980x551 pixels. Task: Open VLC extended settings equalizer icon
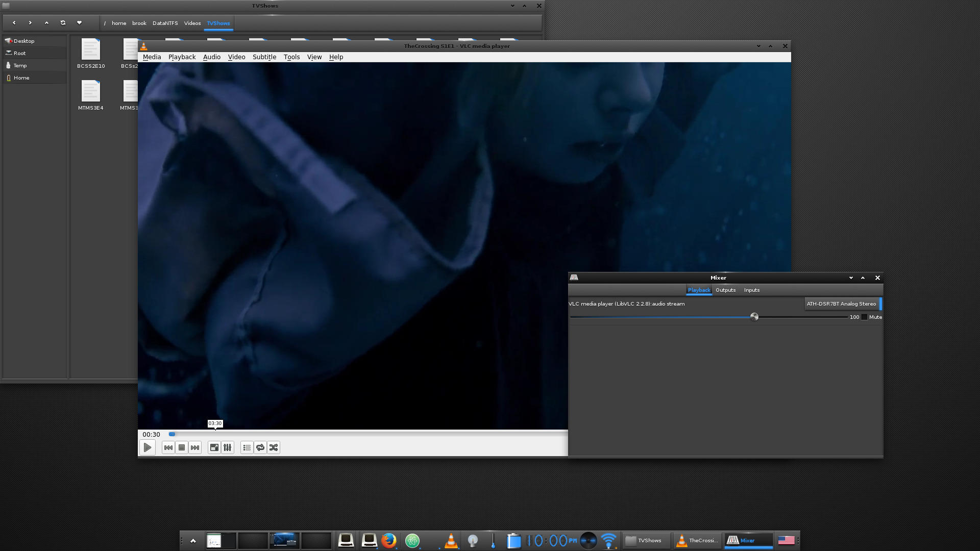[228, 447]
